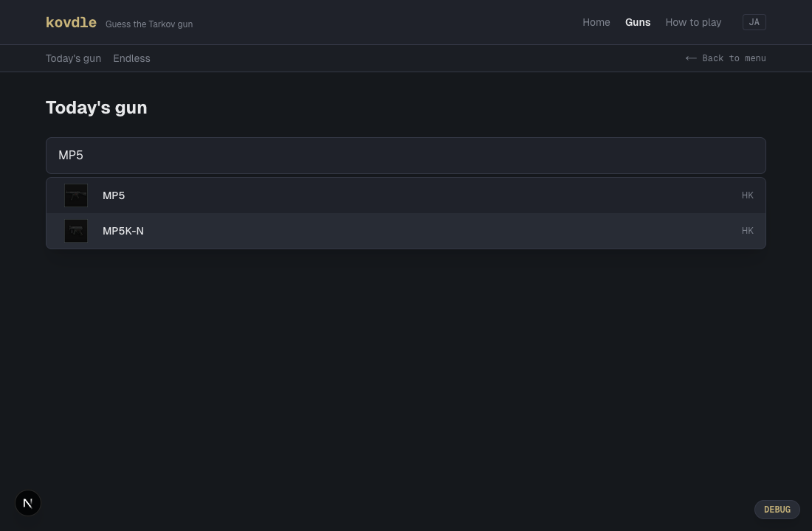Switch to the Today's gun tab
Image resolution: width=812 pixels, height=531 pixels.
coord(73,58)
